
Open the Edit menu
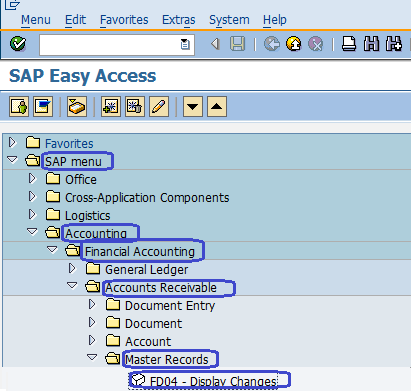pos(75,20)
